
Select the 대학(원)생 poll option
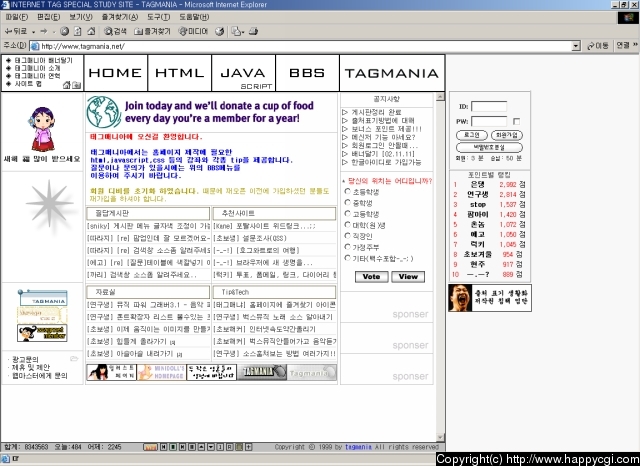pos(348,224)
